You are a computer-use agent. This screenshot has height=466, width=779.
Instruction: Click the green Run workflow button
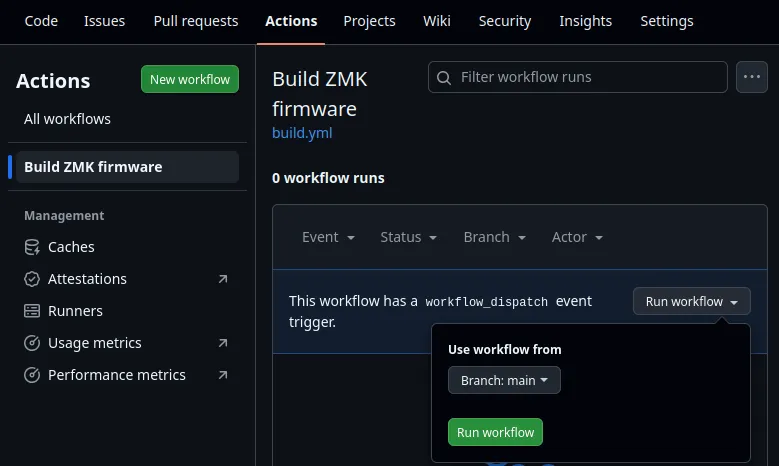[x=495, y=432]
